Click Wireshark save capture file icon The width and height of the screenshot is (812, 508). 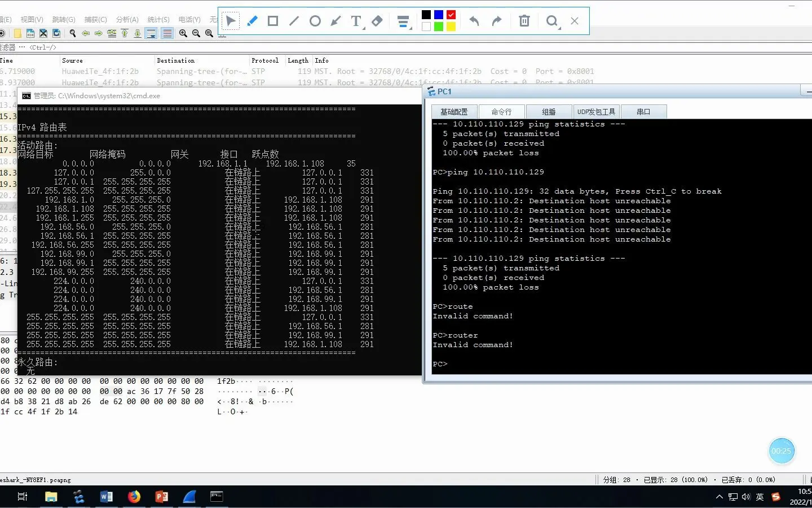30,33
